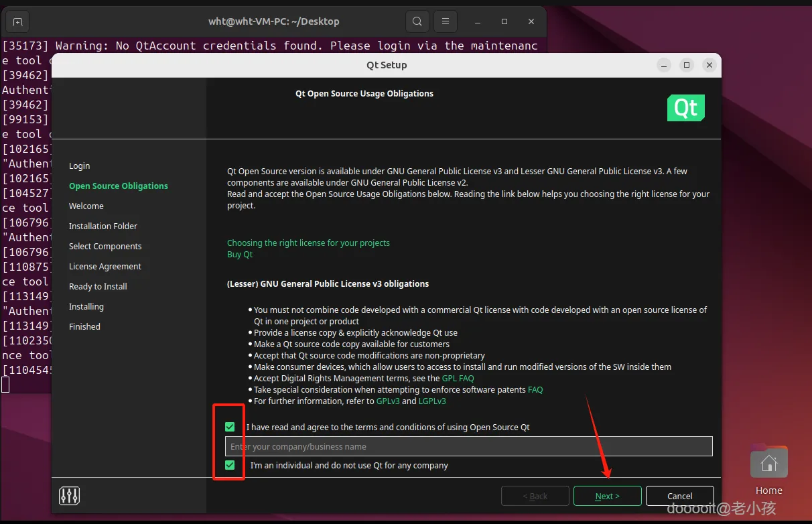Click the 'Qt Open Source Usage Obligations' heading

[x=364, y=93]
